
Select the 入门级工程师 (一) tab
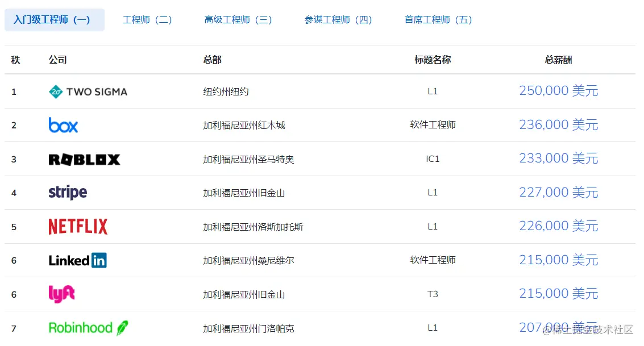[x=54, y=20]
